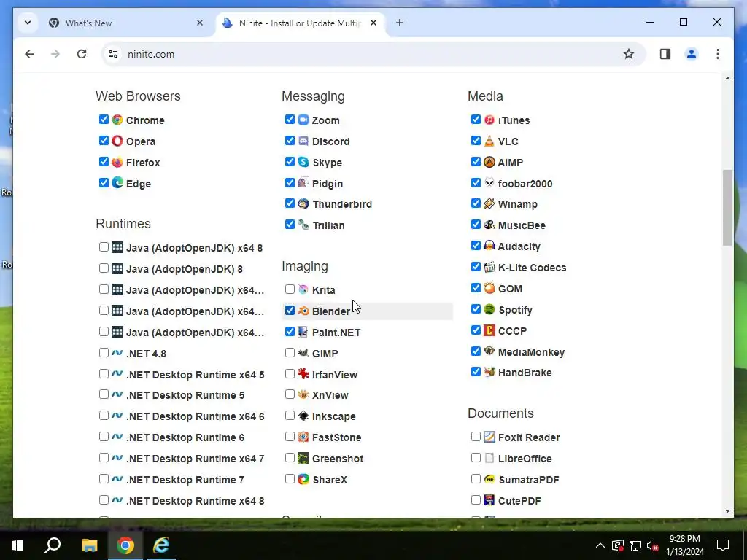Open taskbar Search
The height and width of the screenshot is (560, 747).
tap(53, 545)
